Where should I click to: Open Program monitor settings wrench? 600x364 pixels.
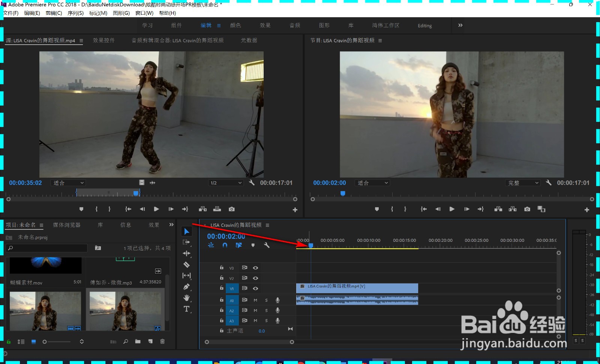tap(549, 183)
